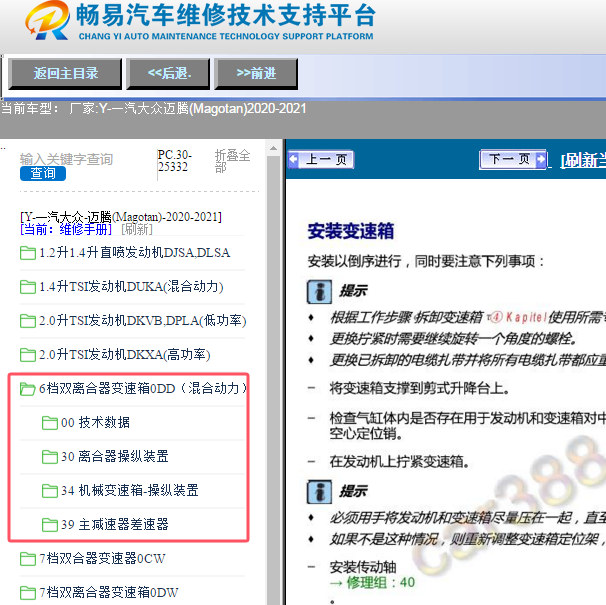Image resolution: width=606 pixels, height=605 pixels.
Task: Click the → 修理组：40 link
Action: click(372, 583)
